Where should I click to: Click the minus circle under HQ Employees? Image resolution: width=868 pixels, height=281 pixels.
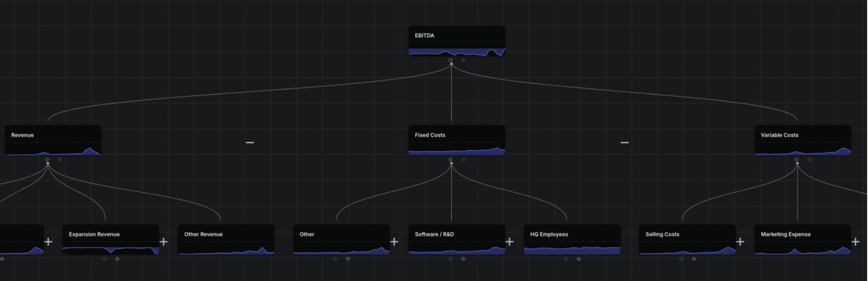coord(566,259)
